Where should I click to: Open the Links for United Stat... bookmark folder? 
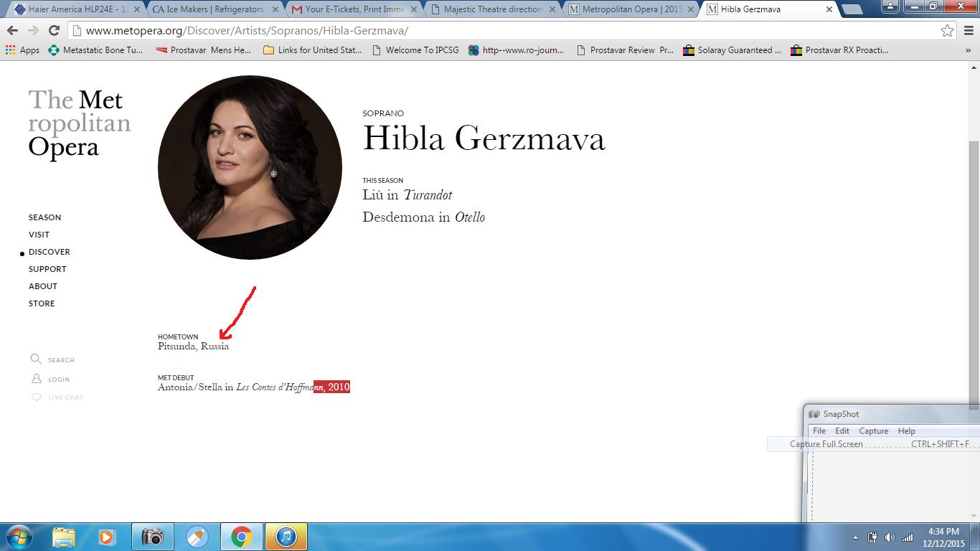tap(313, 50)
